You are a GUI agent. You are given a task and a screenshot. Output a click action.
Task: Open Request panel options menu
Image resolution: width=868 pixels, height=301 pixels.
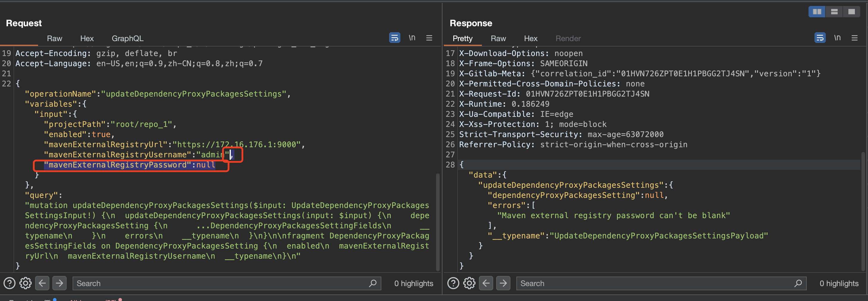(429, 38)
